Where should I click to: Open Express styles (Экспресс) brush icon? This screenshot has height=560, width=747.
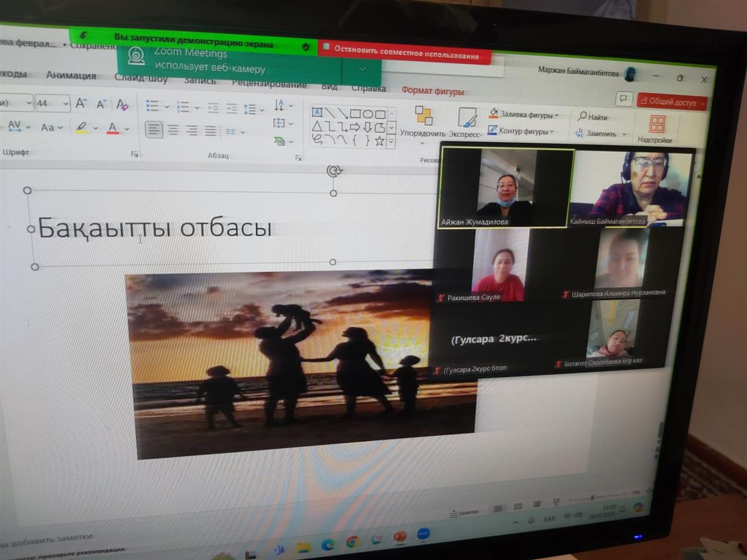tap(467, 118)
